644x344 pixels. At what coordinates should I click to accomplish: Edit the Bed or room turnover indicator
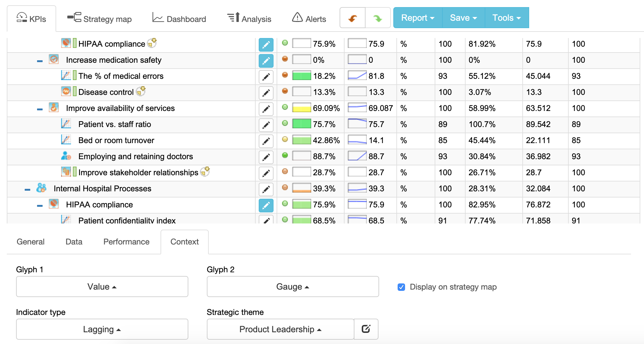pyautogui.click(x=266, y=141)
